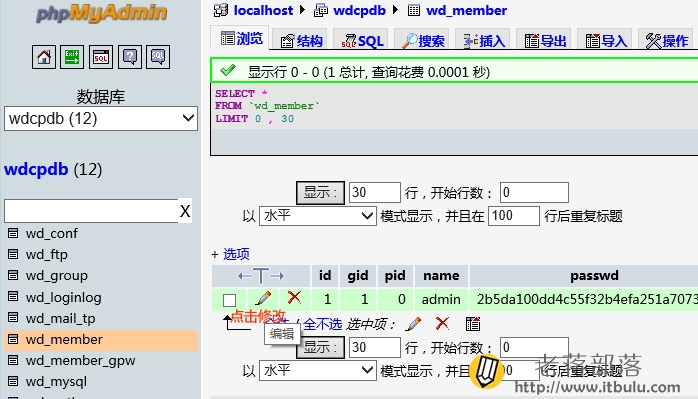Click the wd_loginlog table browse icon
Screen dimensions: 698x399
(x=13, y=297)
